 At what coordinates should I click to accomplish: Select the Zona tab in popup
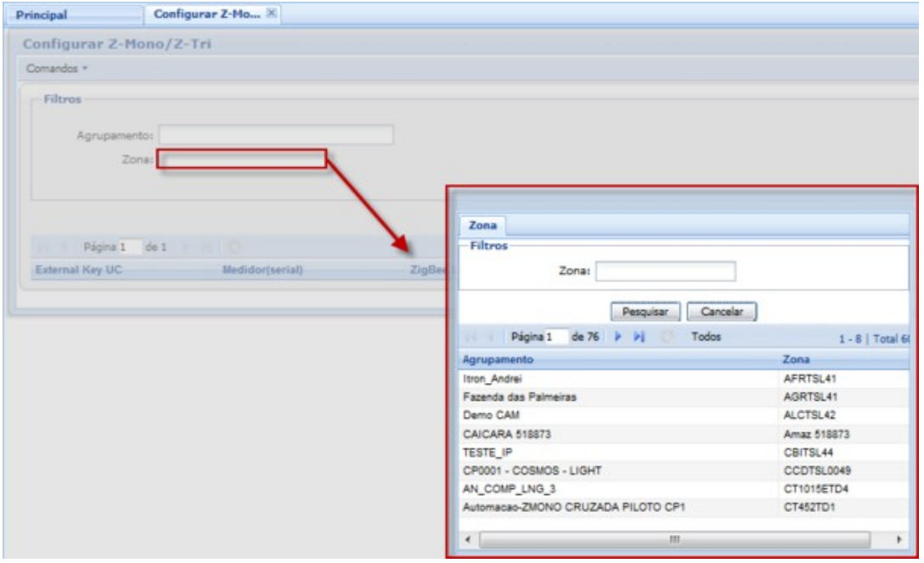[x=482, y=226]
